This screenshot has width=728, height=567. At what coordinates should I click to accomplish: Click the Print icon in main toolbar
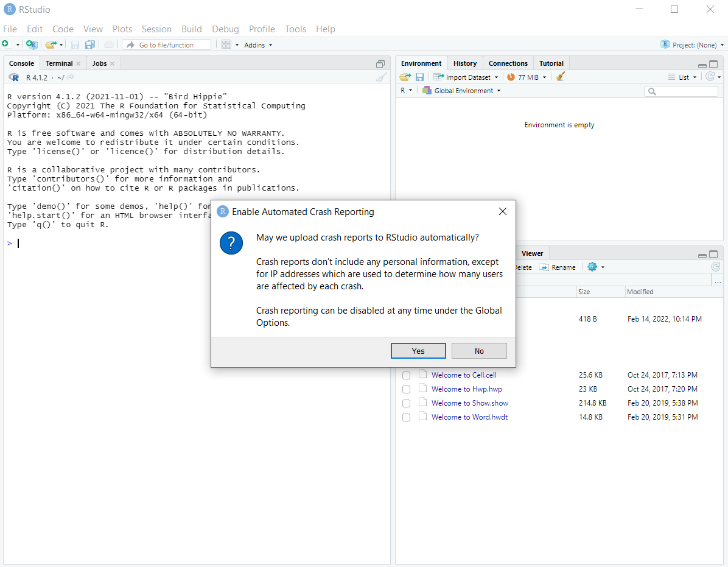coord(108,44)
